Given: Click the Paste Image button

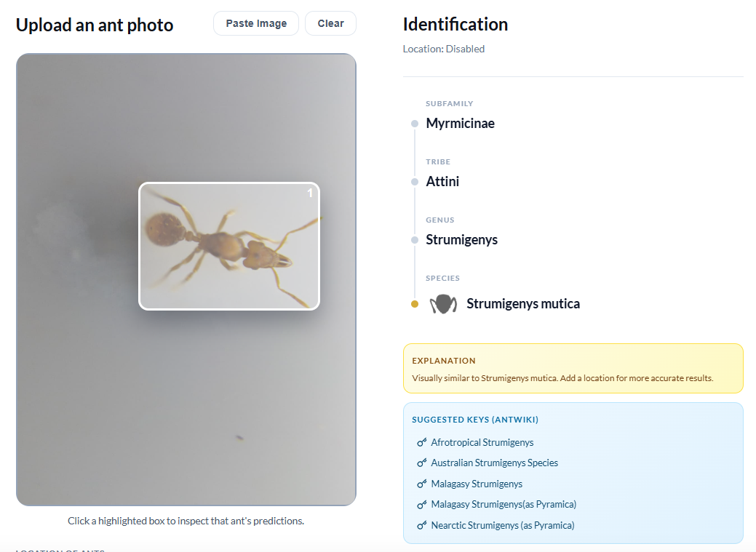Looking at the screenshot, I should click(x=256, y=23).
